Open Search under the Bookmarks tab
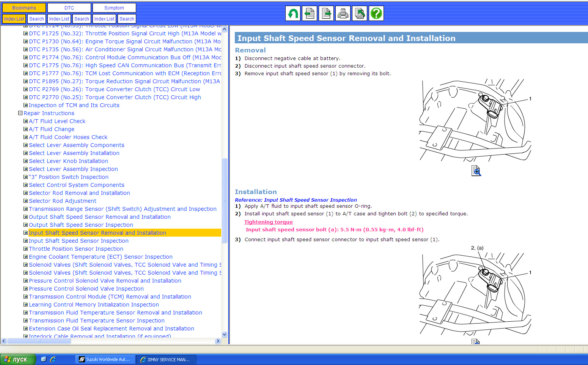This screenshot has width=588, height=365. pyautogui.click(x=36, y=19)
